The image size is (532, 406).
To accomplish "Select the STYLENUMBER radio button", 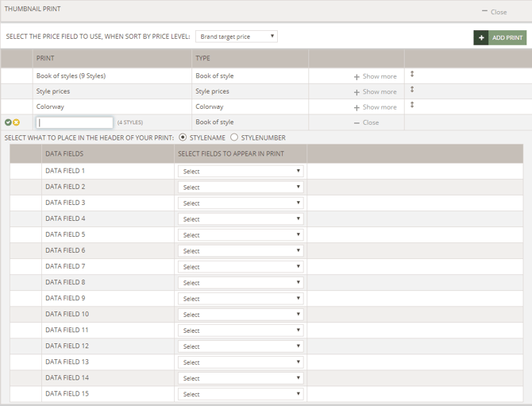I will pyautogui.click(x=234, y=137).
